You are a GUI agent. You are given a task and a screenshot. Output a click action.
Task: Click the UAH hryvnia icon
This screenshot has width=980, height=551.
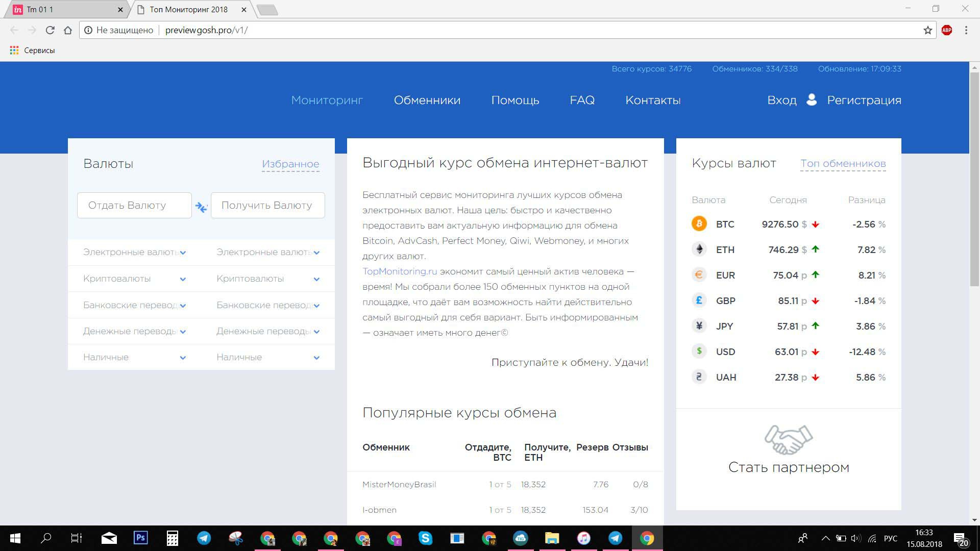click(x=699, y=377)
